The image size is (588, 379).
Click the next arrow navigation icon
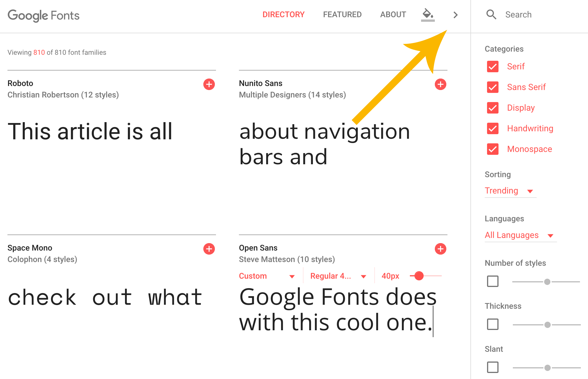[x=455, y=15]
